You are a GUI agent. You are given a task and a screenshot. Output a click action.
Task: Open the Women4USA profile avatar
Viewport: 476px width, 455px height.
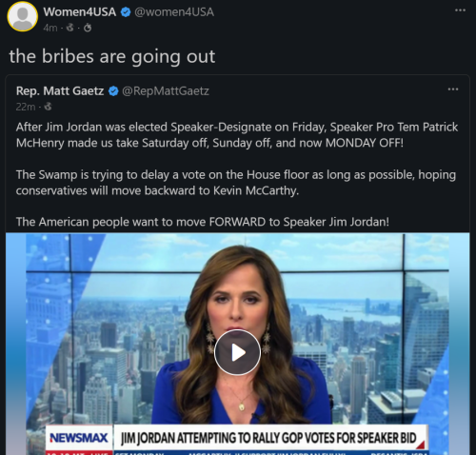(23, 17)
